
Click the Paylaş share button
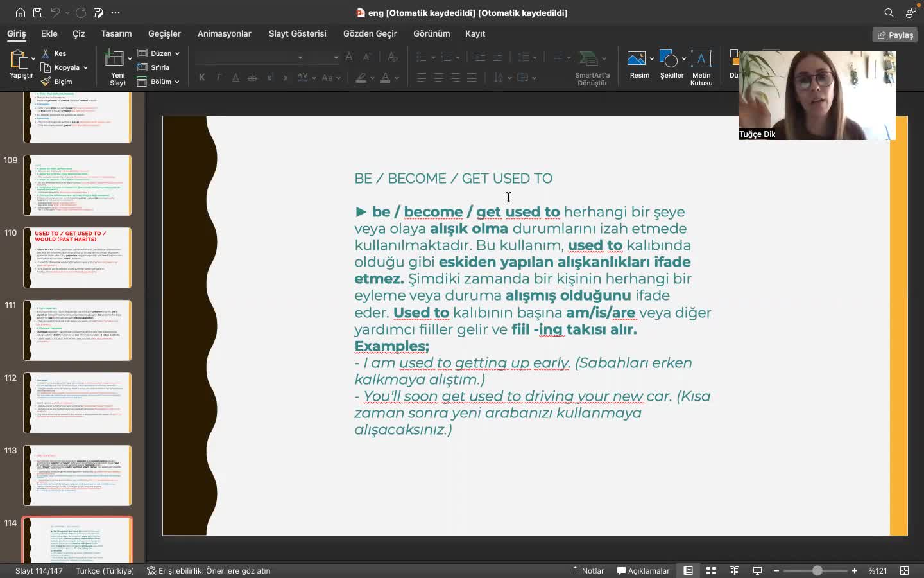point(894,35)
